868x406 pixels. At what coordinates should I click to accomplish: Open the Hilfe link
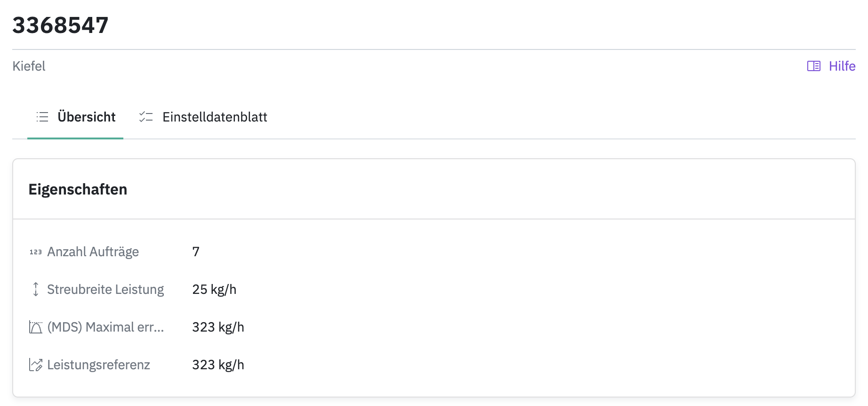point(842,66)
